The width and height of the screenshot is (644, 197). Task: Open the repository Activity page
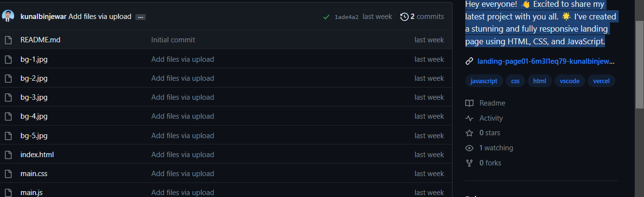[491, 118]
